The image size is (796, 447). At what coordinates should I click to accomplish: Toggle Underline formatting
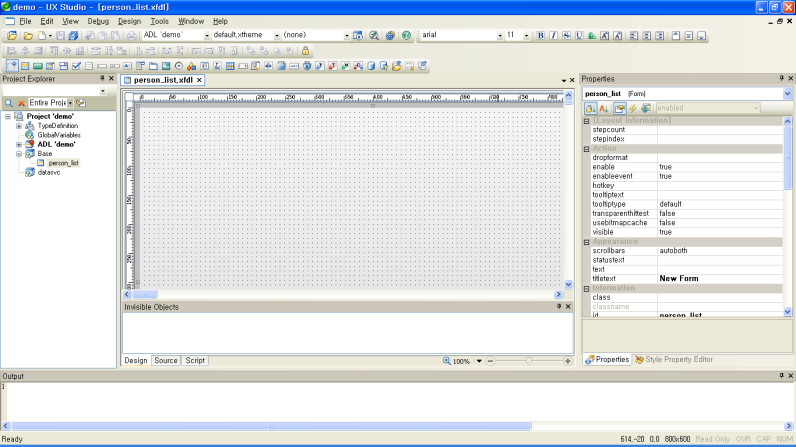point(579,36)
